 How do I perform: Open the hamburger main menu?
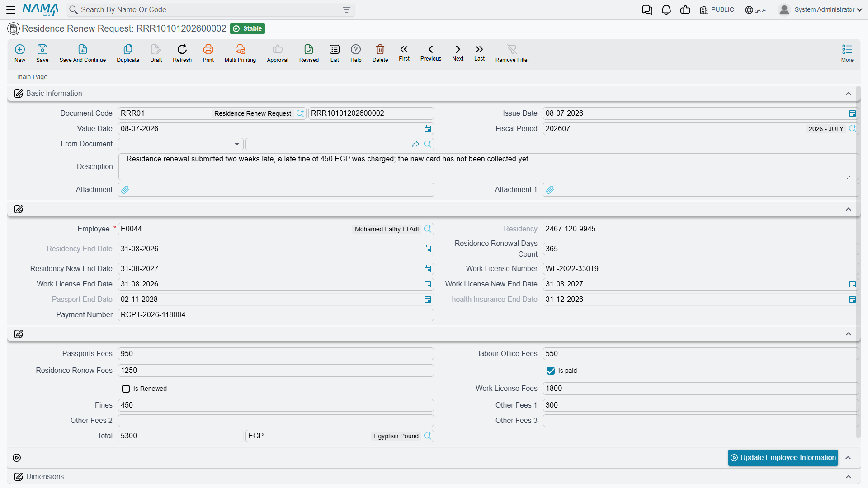tap(11, 10)
